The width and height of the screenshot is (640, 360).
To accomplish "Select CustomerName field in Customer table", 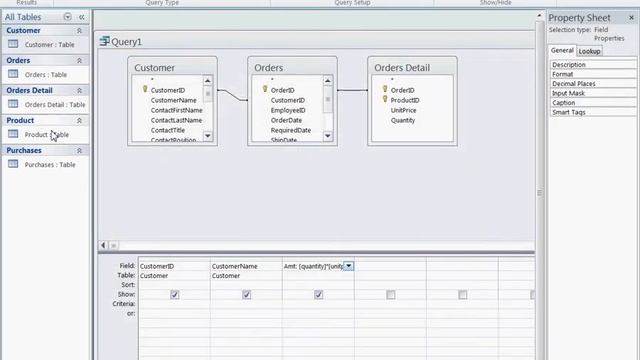I will tap(173, 100).
